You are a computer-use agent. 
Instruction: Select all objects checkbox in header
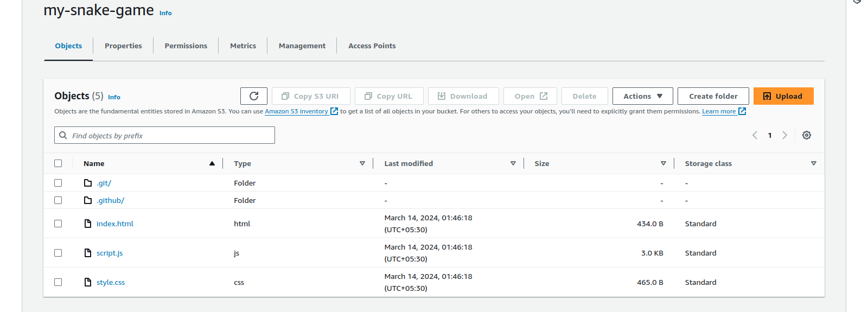click(x=58, y=163)
